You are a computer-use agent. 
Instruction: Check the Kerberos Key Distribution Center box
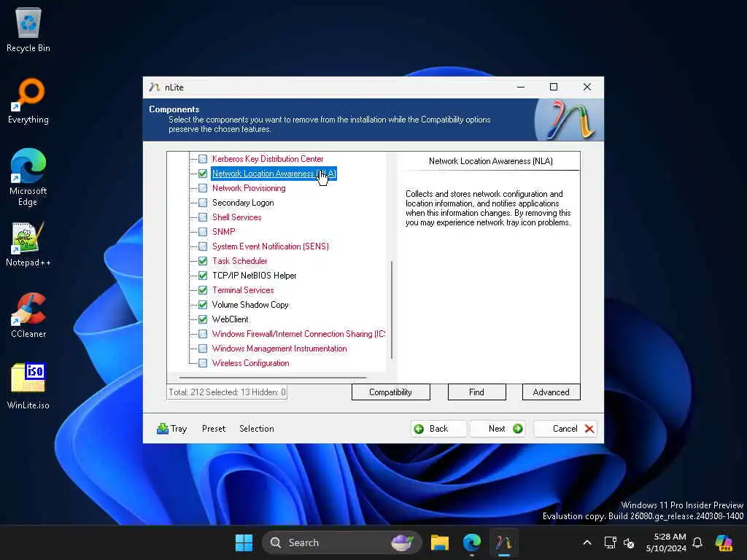pyautogui.click(x=203, y=158)
